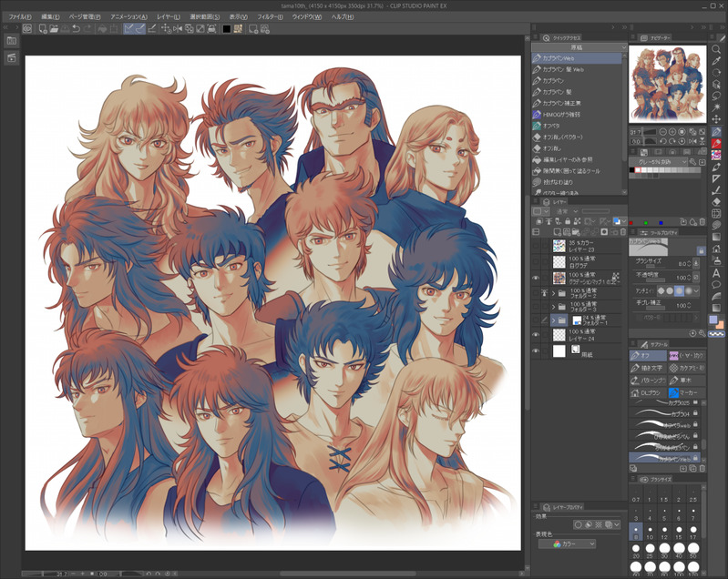Select マーカー sub tool group
This screenshot has width=728, height=579.
pos(687,392)
